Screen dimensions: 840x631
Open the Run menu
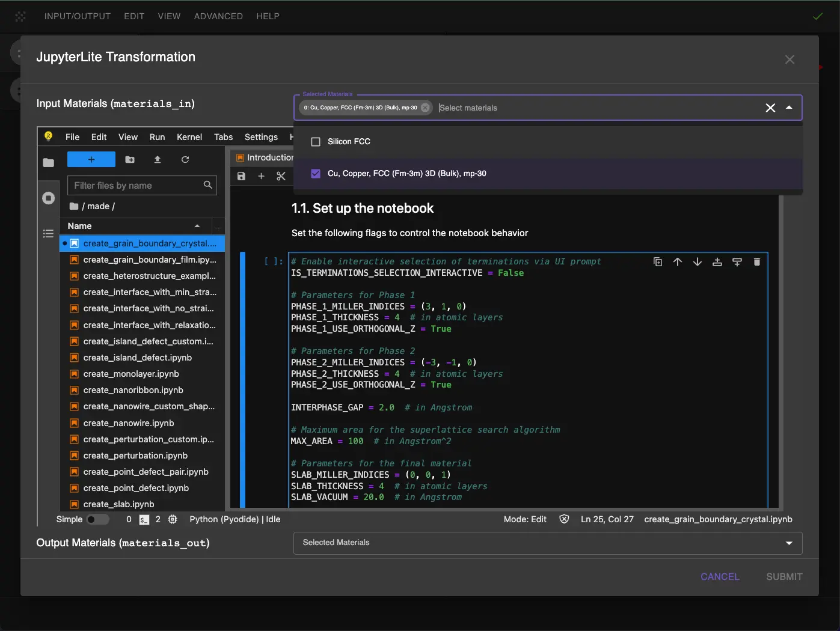pyautogui.click(x=157, y=137)
